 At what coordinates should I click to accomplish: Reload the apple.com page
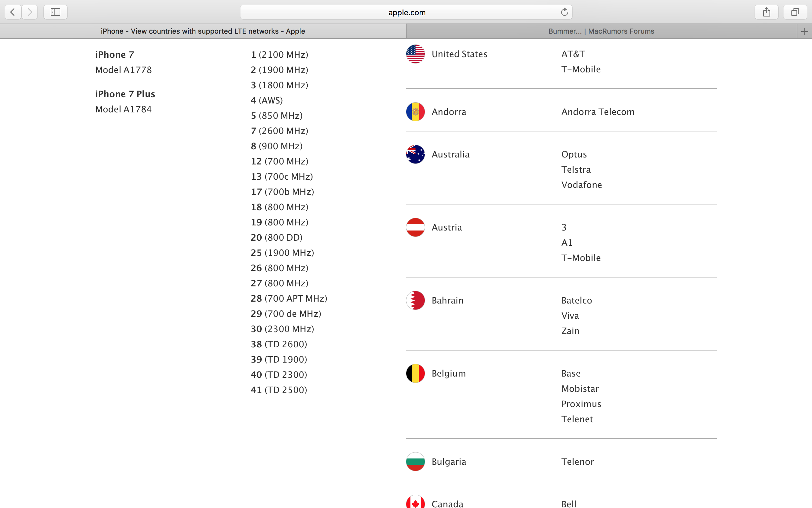tap(564, 12)
